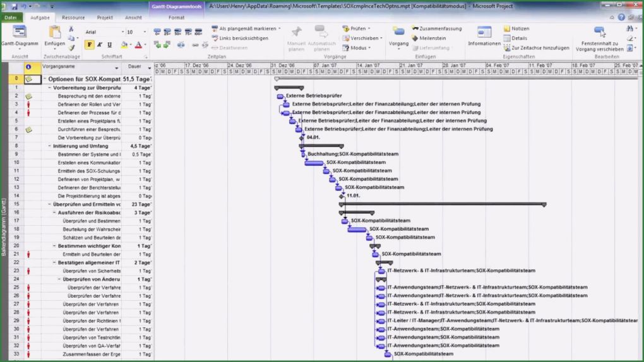Click the Einfügen paste icon

coord(55,36)
